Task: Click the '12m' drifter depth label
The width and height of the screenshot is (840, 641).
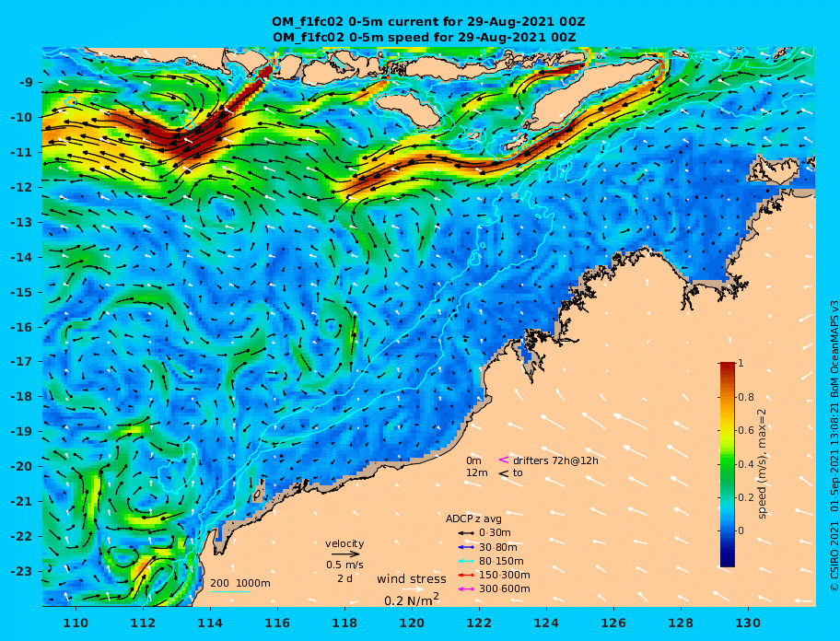Action: [x=477, y=473]
